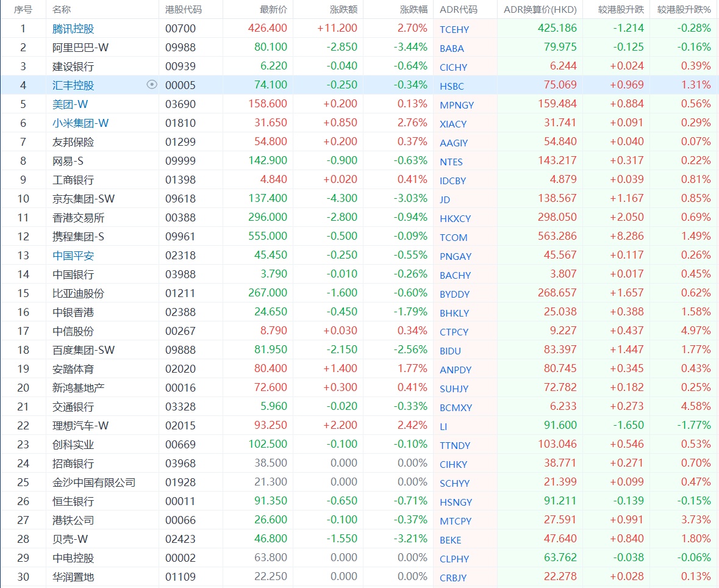
Task: Open SUHJY ADR code link
Action: (454, 389)
